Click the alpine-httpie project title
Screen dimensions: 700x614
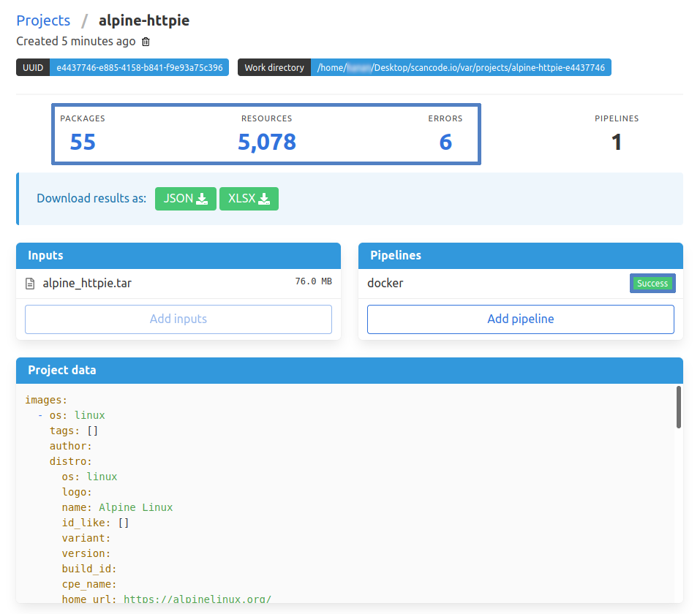pos(144,20)
